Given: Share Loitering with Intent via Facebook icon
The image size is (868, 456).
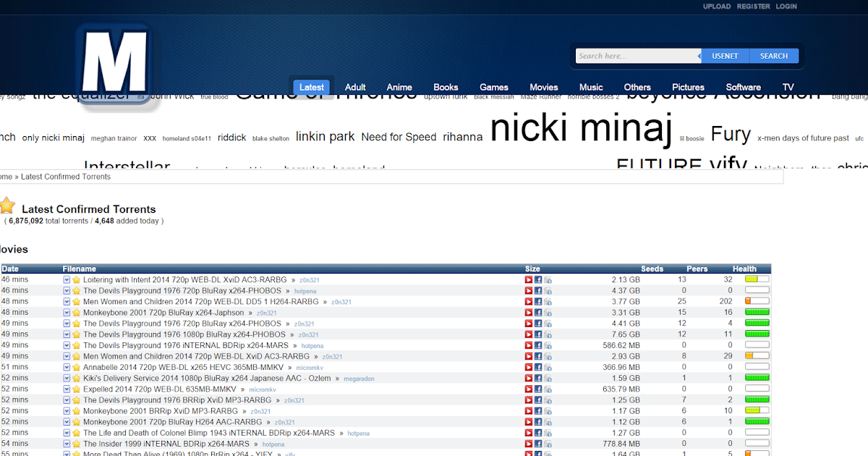Looking at the screenshot, I should coord(538,279).
